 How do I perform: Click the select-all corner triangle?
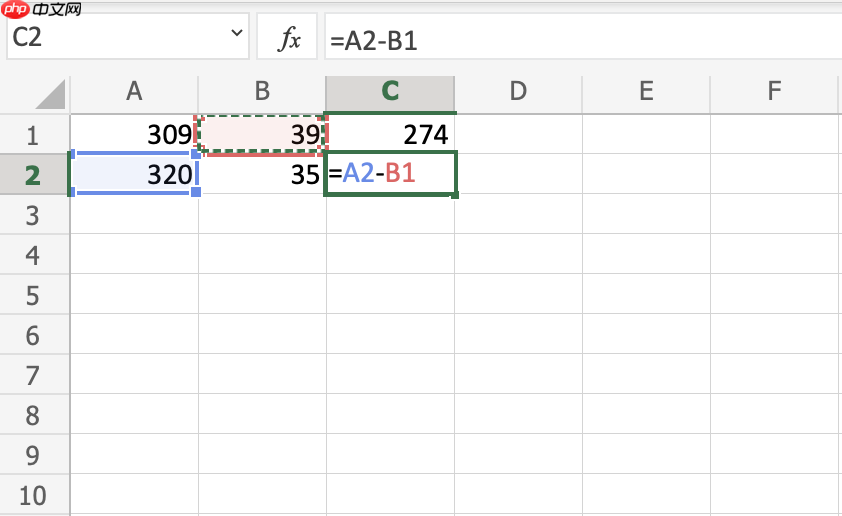tap(50, 94)
